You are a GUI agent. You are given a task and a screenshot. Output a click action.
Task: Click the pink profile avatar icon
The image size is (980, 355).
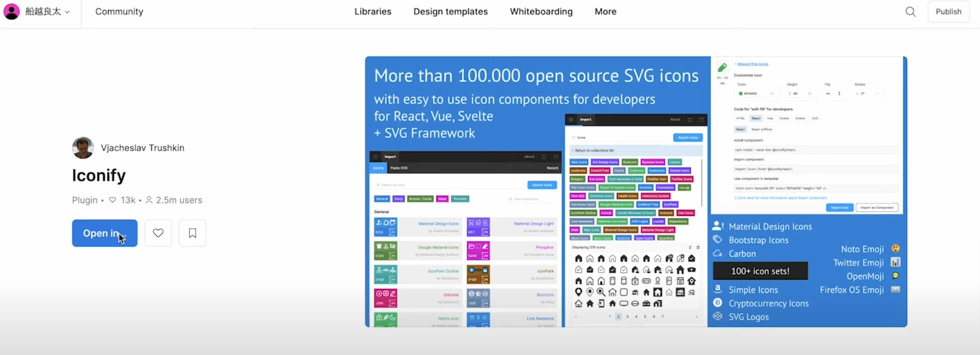click(11, 11)
